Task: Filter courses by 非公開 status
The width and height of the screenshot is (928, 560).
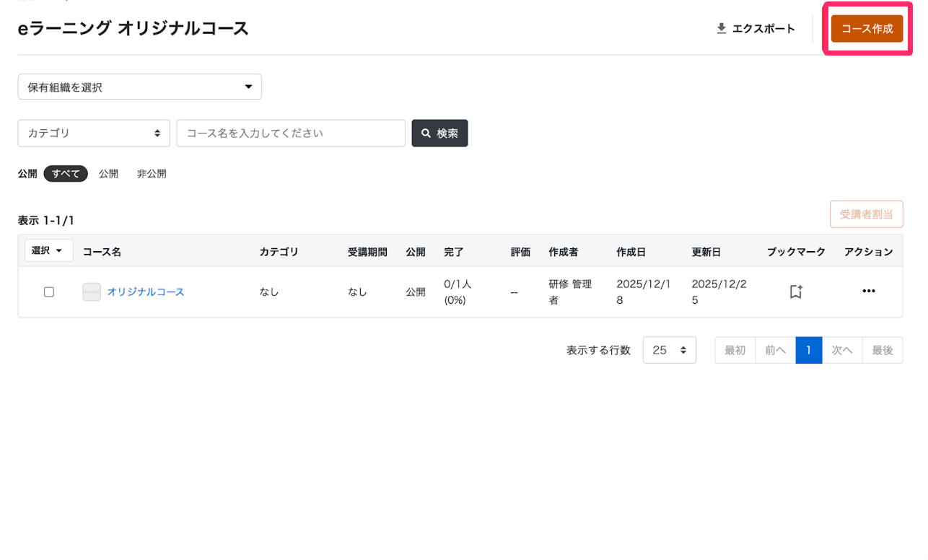Action: tap(152, 174)
